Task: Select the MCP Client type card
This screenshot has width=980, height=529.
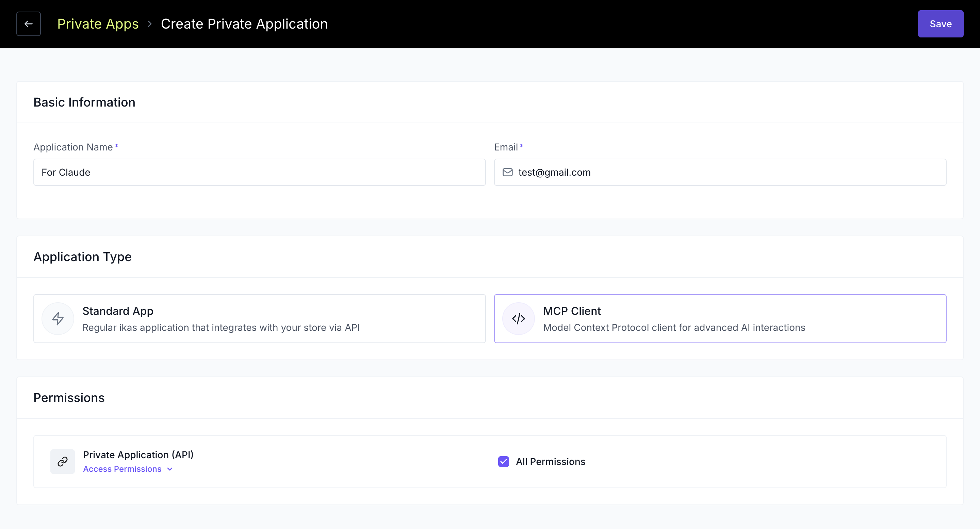Action: pyautogui.click(x=720, y=319)
